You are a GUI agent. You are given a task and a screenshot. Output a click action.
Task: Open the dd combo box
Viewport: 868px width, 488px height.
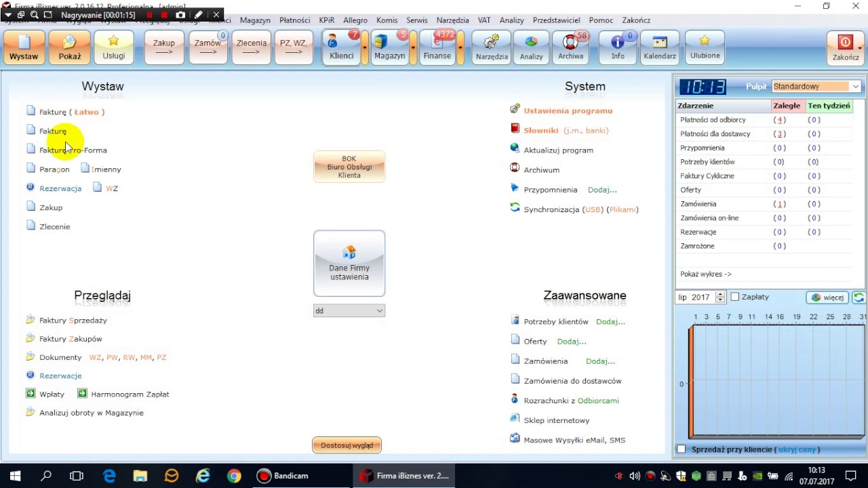click(x=349, y=310)
